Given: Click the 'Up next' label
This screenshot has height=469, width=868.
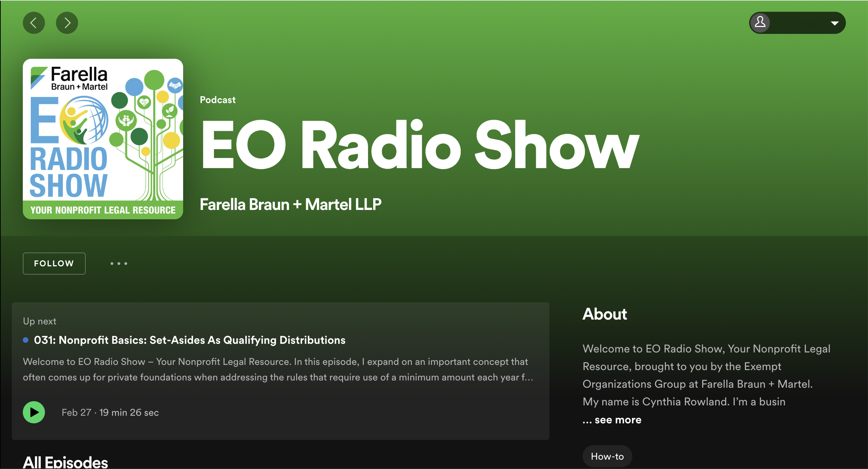Looking at the screenshot, I should [40, 321].
